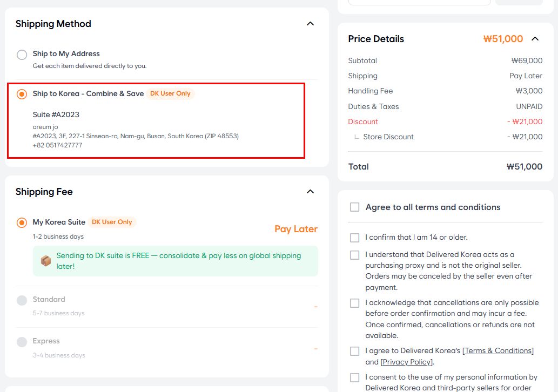Screen dimensions: 558x392
Task: Select Ship to Korea - Combine & Save
Action: (x=22, y=94)
